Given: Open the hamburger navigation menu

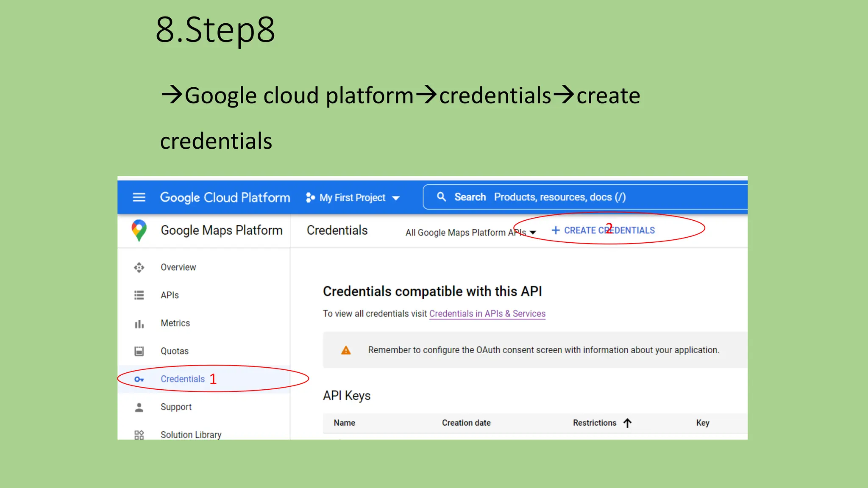Looking at the screenshot, I should [x=139, y=197].
